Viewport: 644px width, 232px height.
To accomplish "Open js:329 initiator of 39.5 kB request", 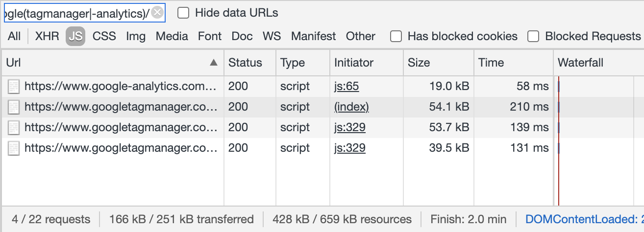I will pos(350,148).
